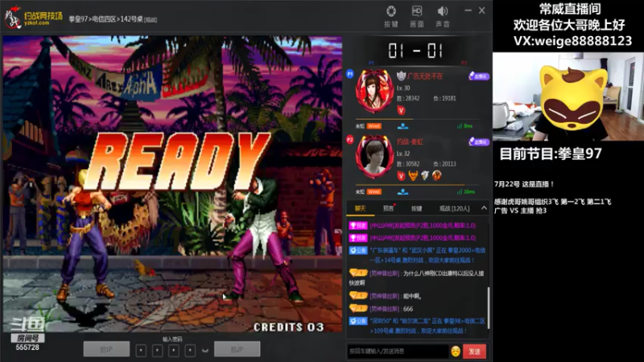Click the streamer webcam with cat mask
The width and height of the screenshot is (644, 362).
click(x=568, y=96)
